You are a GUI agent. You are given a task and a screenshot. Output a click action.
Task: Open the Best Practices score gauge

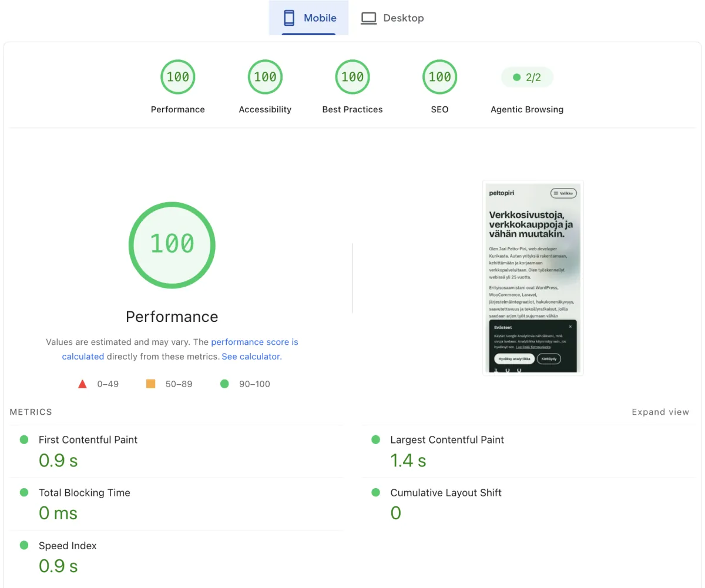point(352,76)
